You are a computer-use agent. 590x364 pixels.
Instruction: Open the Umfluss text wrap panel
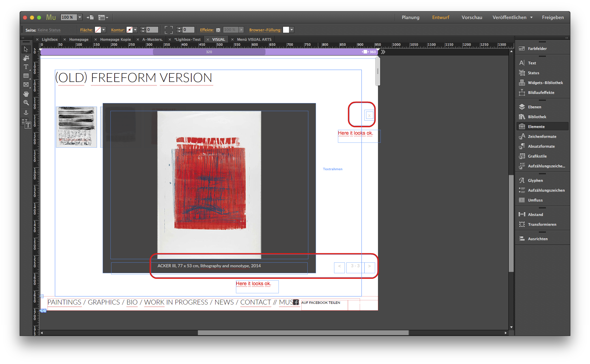coord(542,200)
